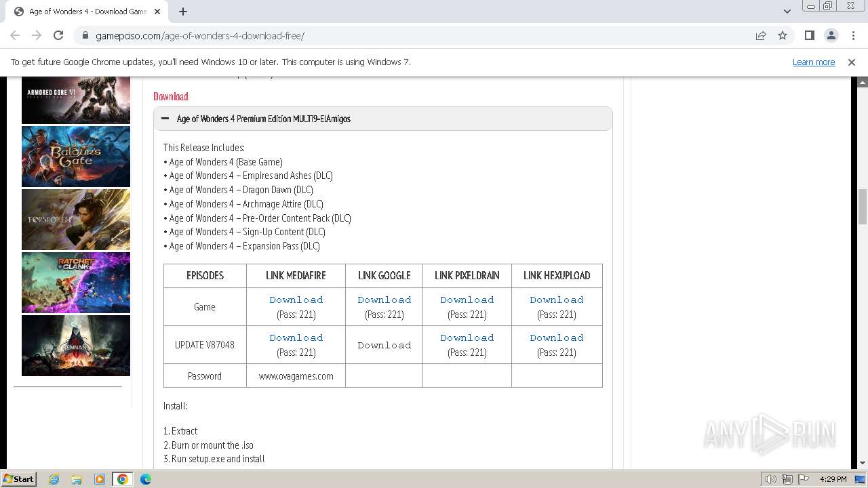Screen dimensions: 868x488
Task: Open volume control in system tray
Action: pos(771,479)
